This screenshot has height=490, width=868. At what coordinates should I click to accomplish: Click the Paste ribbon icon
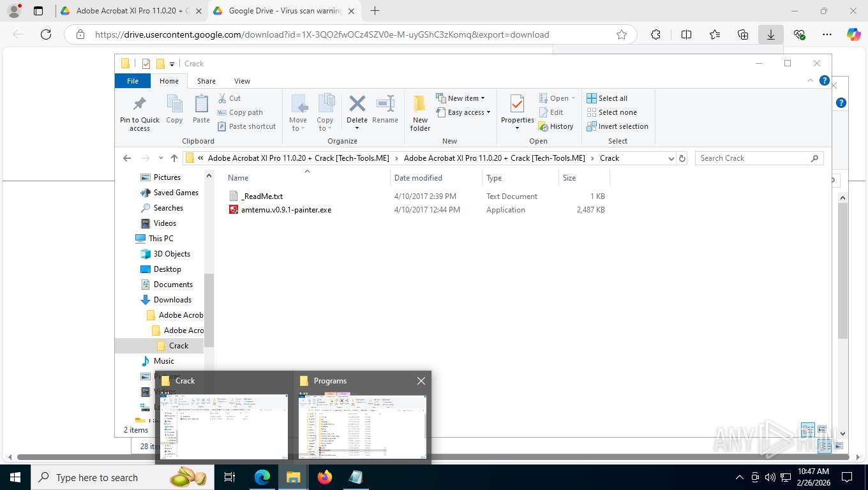[x=201, y=103]
